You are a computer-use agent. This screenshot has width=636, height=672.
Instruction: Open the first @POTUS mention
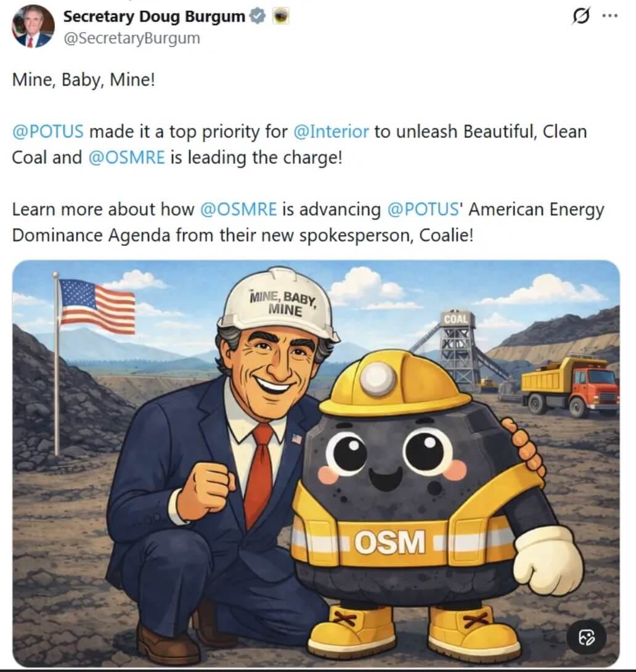tap(48, 131)
